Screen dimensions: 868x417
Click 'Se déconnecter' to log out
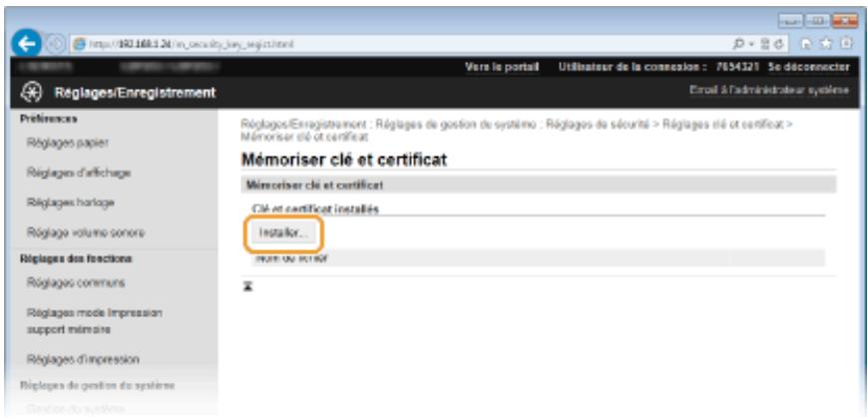coord(808,68)
